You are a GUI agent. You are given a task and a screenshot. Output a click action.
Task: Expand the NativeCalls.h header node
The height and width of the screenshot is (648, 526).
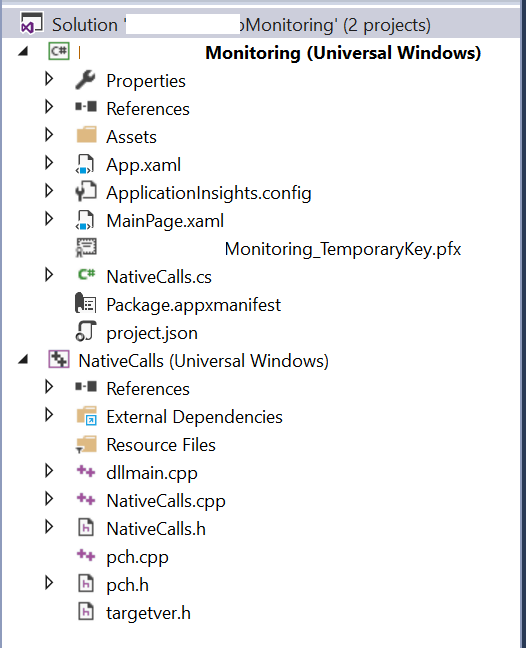49,527
